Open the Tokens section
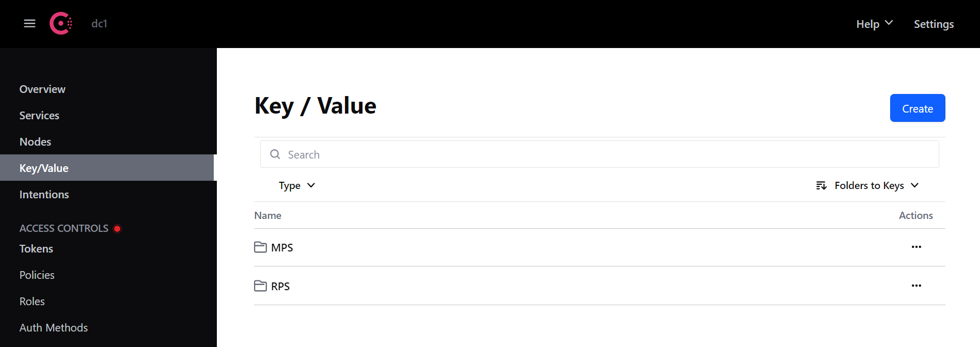Image resolution: width=980 pixels, height=347 pixels. click(x=36, y=249)
